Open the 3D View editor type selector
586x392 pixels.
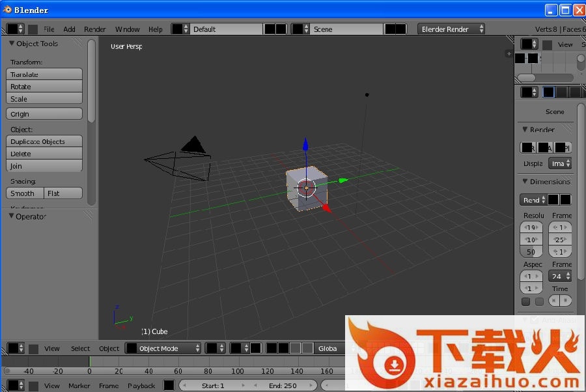pyautogui.click(x=16, y=348)
